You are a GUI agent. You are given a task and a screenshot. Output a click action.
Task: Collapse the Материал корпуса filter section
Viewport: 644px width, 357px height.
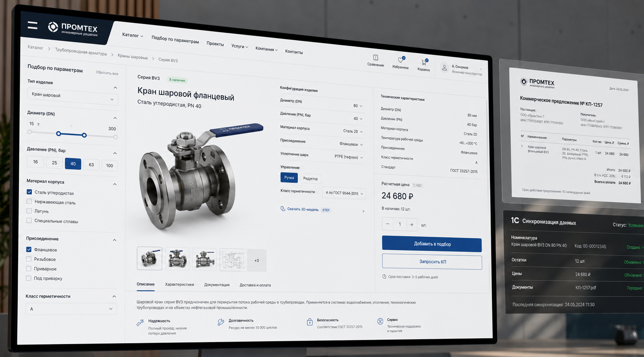pos(115,184)
